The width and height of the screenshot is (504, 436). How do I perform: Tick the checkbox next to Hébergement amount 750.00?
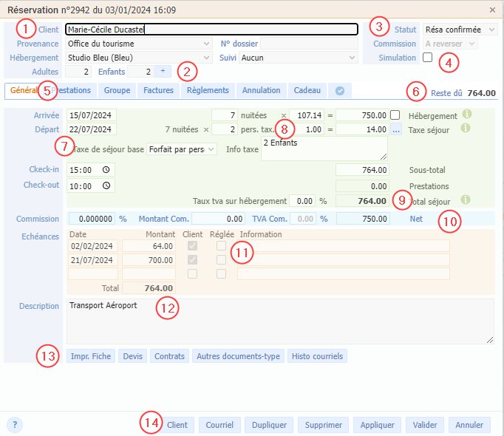pos(395,115)
